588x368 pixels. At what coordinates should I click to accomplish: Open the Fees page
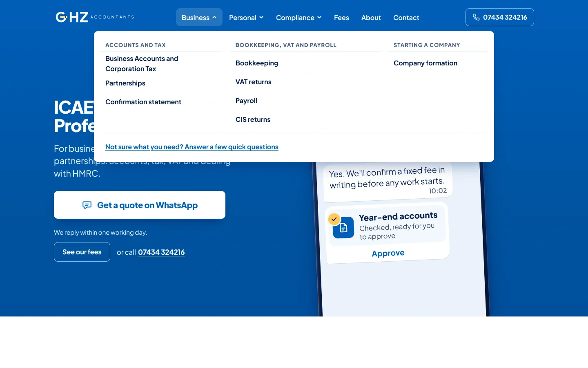point(341,18)
